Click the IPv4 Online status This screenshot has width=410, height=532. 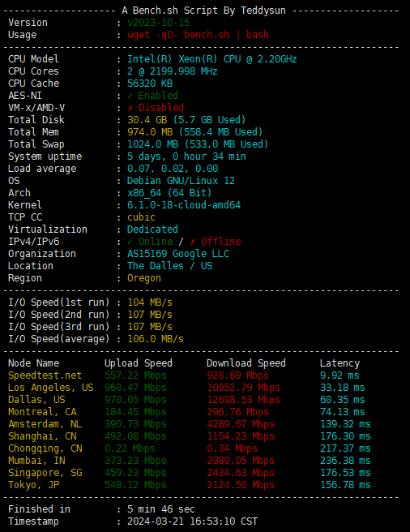[x=150, y=242]
